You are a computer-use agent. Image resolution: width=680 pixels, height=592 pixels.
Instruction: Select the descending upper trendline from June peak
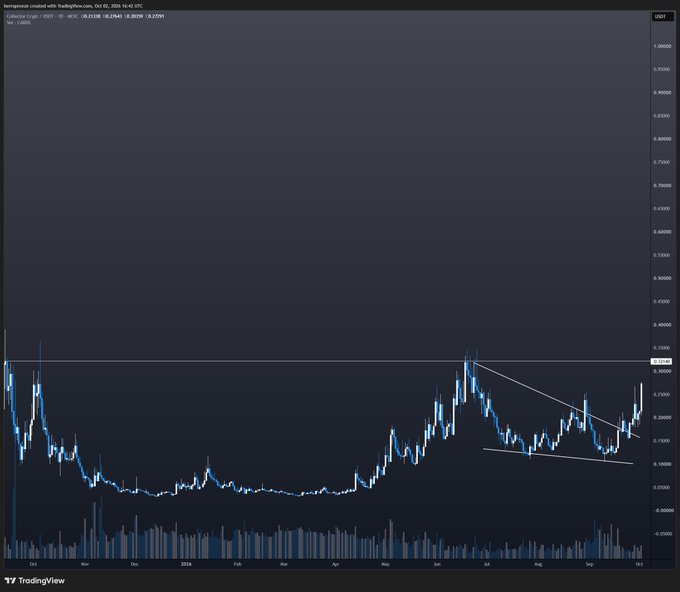(x=556, y=399)
